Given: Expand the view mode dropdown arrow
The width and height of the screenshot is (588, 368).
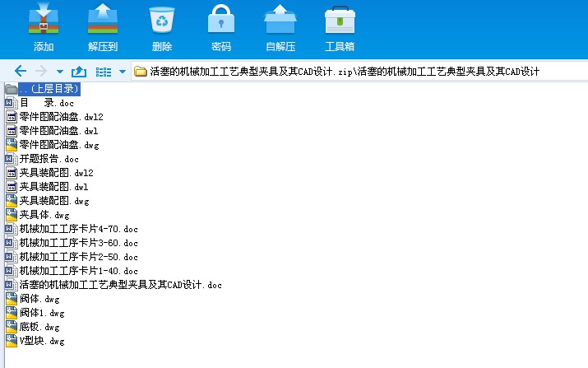Looking at the screenshot, I should click(x=123, y=72).
